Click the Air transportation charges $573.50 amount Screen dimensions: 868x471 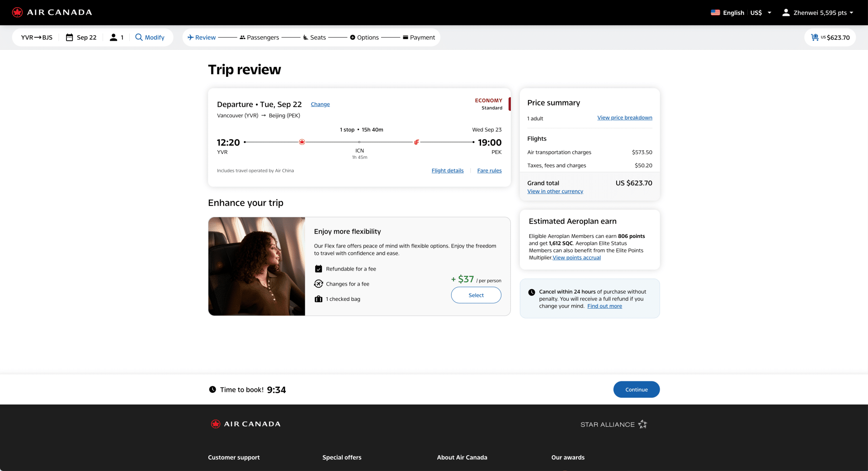click(x=642, y=152)
